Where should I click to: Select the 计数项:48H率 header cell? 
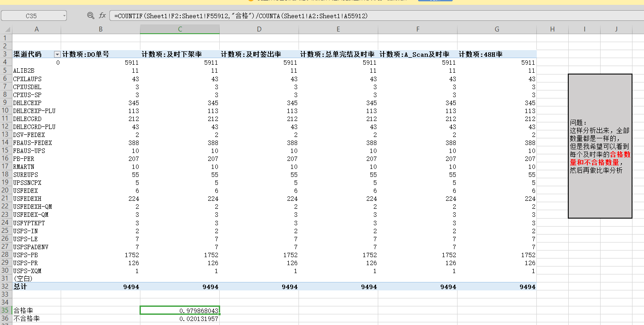click(x=497, y=54)
